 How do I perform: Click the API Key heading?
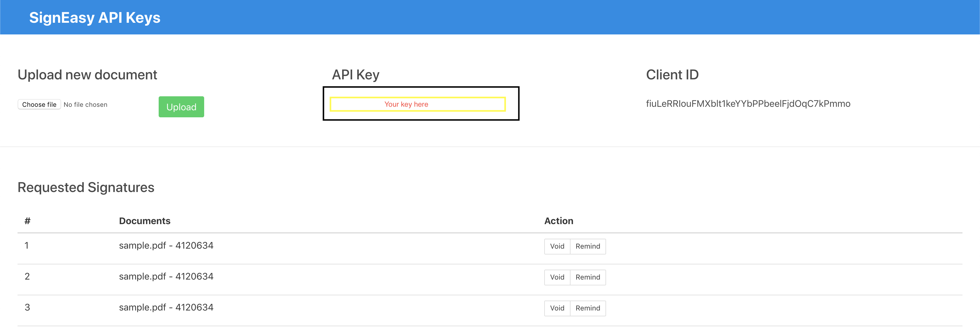(x=355, y=75)
